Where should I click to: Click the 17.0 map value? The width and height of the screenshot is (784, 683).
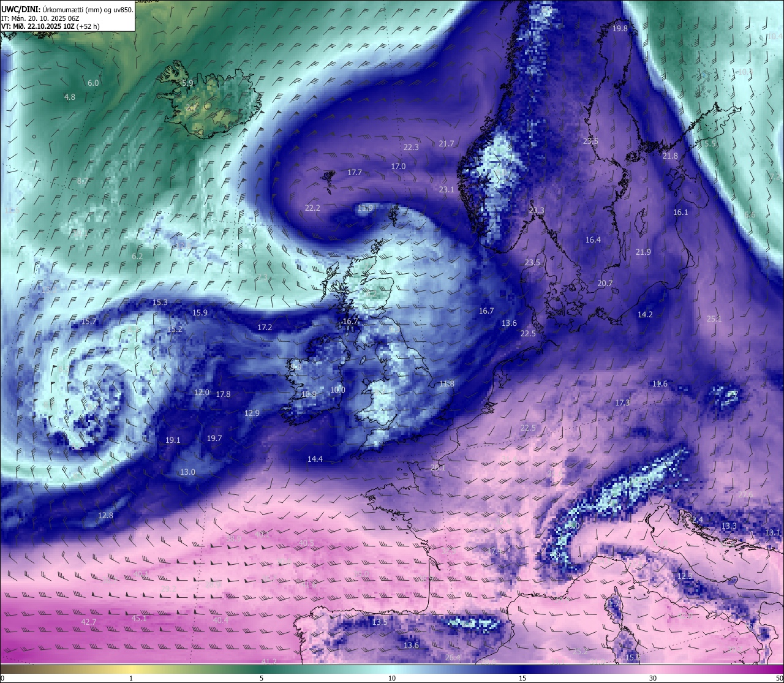coord(398,166)
